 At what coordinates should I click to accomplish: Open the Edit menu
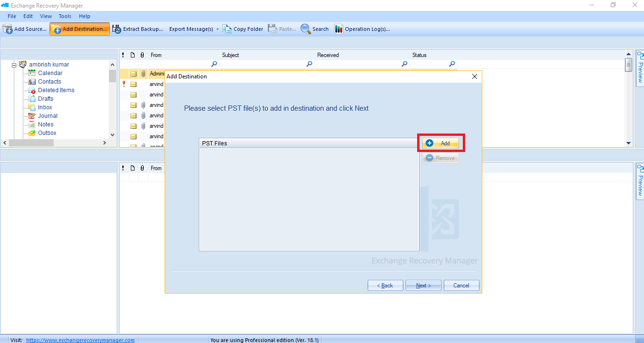(x=28, y=16)
